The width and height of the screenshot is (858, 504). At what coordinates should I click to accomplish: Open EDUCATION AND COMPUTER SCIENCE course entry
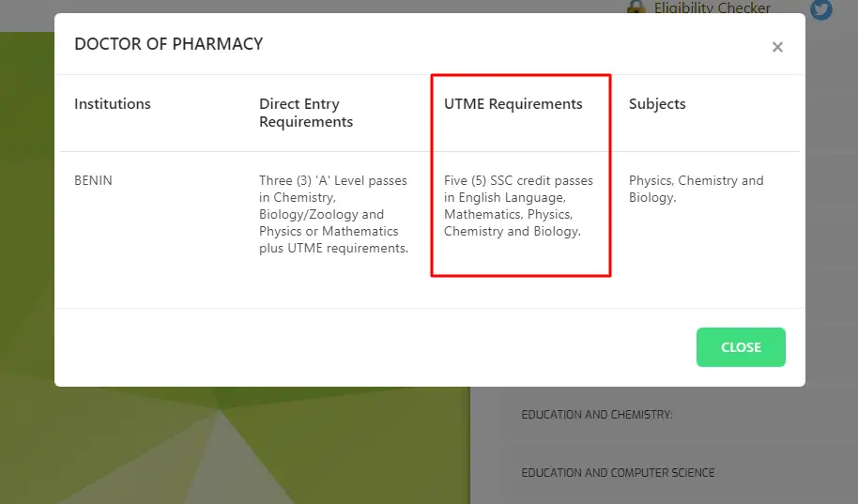click(618, 472)
